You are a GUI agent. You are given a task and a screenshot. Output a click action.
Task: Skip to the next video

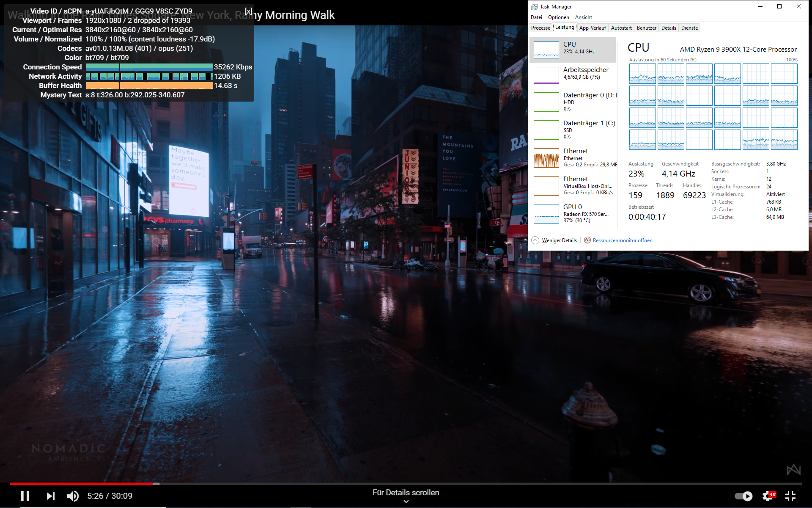coord(50,496)
